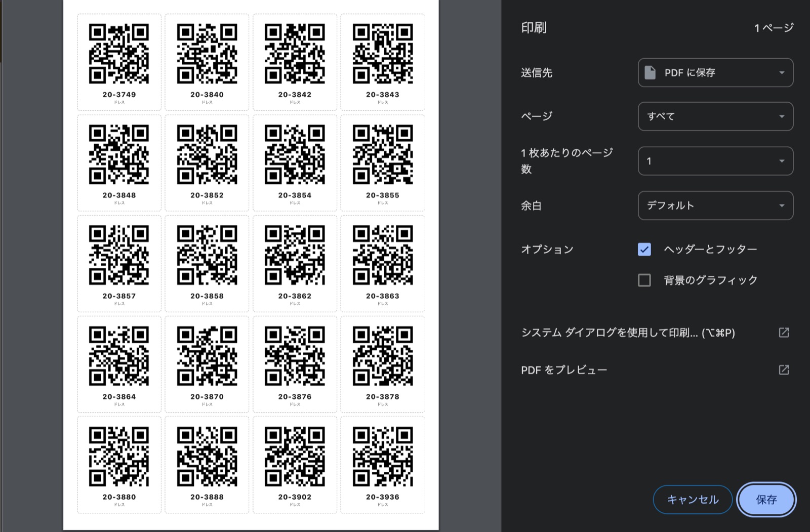The height and width of the screenshot is (532, 810).
Task: Click the QR code labeled 20-3870
Action: (x=207, y=356)
